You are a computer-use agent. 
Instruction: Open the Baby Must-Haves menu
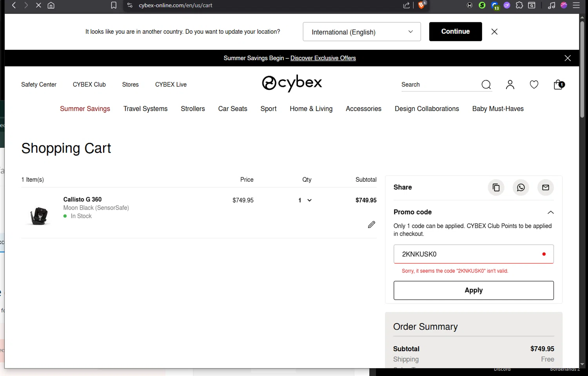[498, 109]
